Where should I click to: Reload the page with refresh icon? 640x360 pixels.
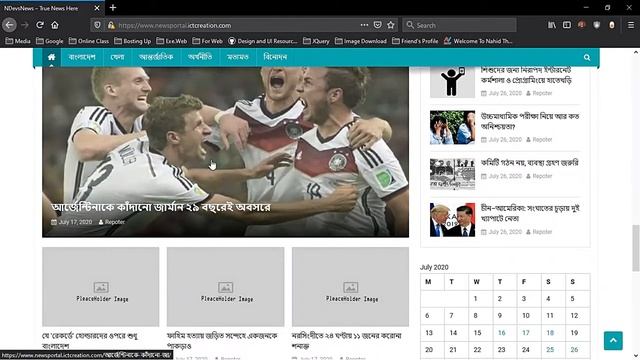point(40,25)
